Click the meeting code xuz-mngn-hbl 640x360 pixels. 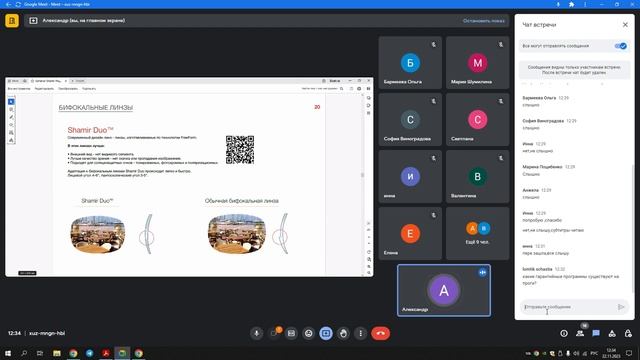click(x=47, y=333)
